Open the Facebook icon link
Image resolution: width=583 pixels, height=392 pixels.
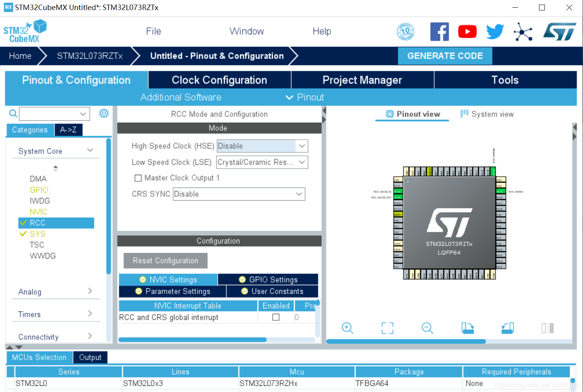439,32
